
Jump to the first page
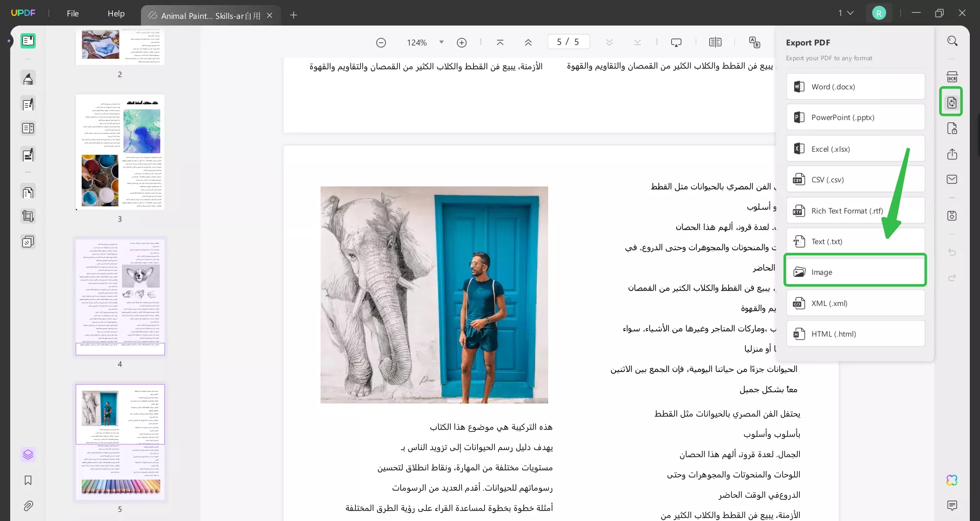tap(500, 42)
